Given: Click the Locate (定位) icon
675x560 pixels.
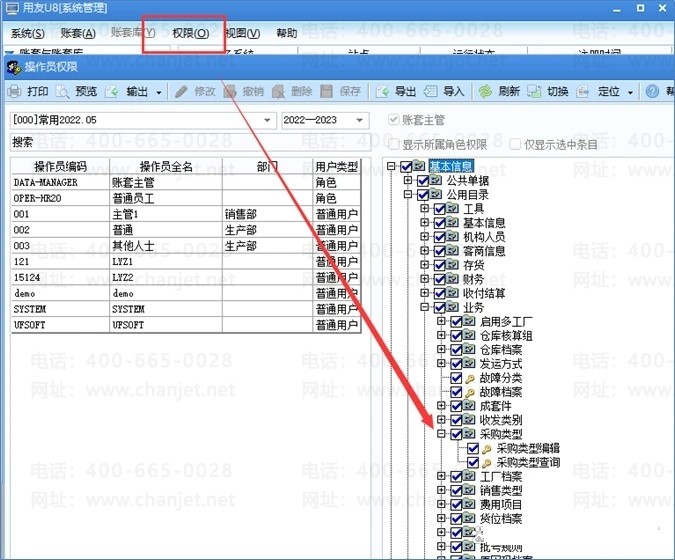Looking at the screenshot, I should 583,91.
